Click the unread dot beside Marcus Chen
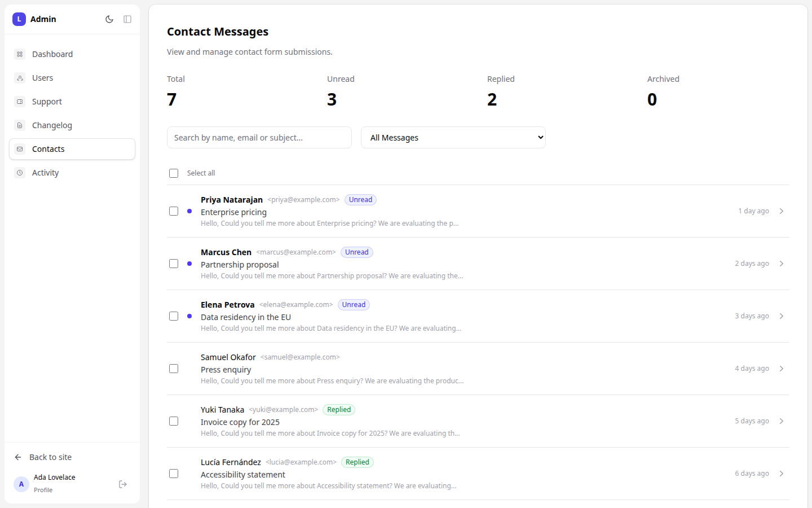This screenshot has height=508, width=812. [x=189, y=264]
